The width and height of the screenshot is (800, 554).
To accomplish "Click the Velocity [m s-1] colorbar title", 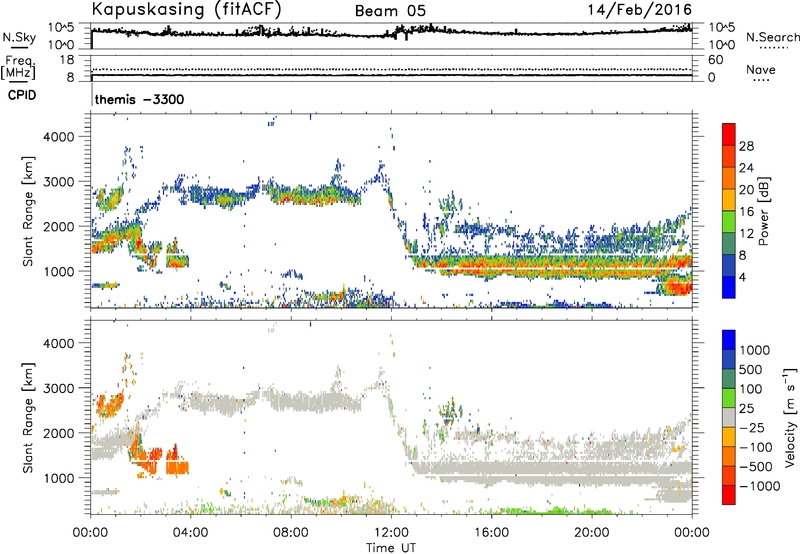I will pyautogui.click(x=790, y=418).
